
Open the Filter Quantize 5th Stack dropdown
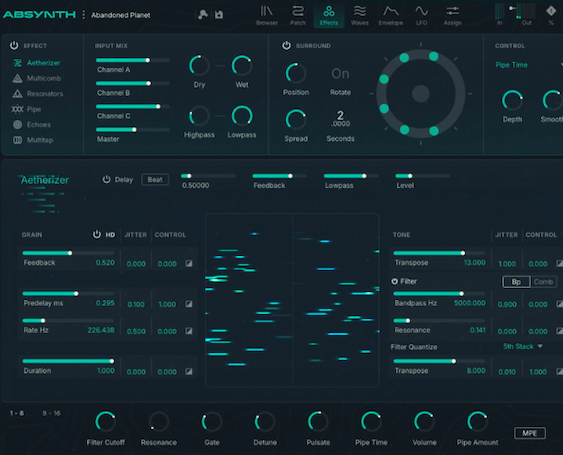pyautogui.click(x=523, y=347)
